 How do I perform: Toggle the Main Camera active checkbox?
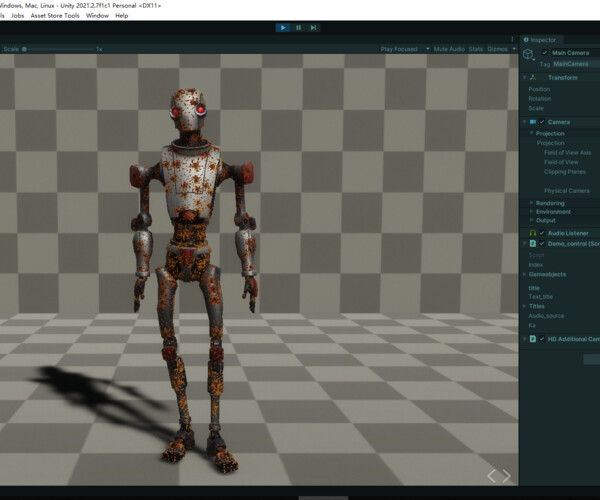point(545,52)
